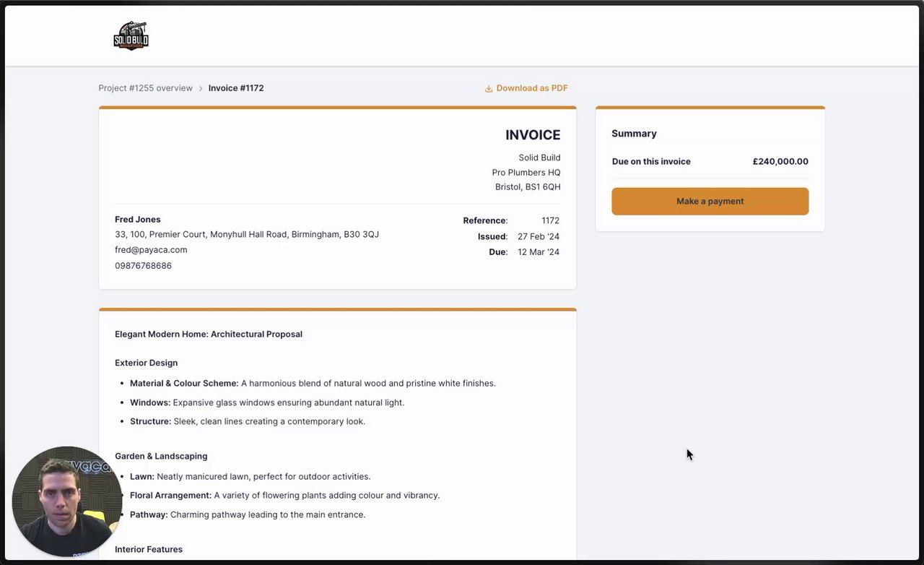Click the Bristol, BS1 6QH text
Viewport: 924px width, 565px height.
pos(528,187)
